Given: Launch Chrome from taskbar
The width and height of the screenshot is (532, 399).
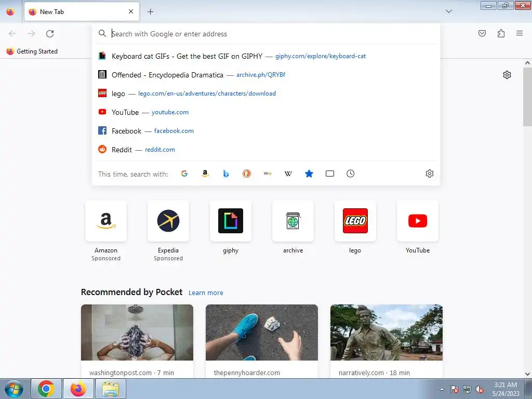Looking at the screenshot, I should coord(46,389).
